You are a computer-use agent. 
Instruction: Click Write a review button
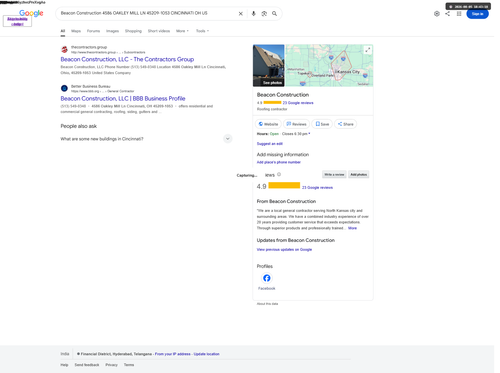tap(334, 174)
